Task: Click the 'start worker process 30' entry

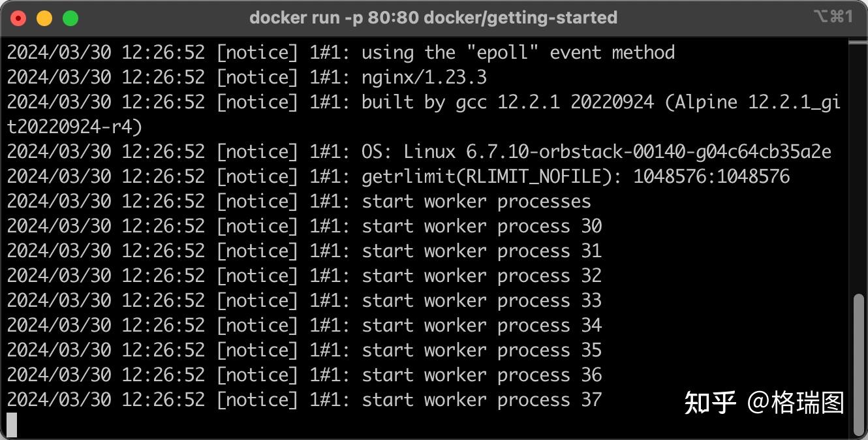Action: 481,226
